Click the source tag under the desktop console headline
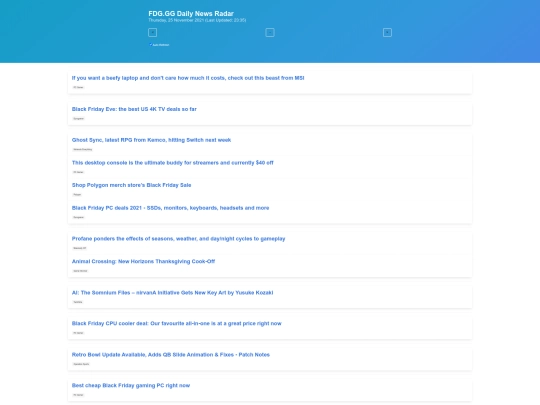 pos(78,172)
